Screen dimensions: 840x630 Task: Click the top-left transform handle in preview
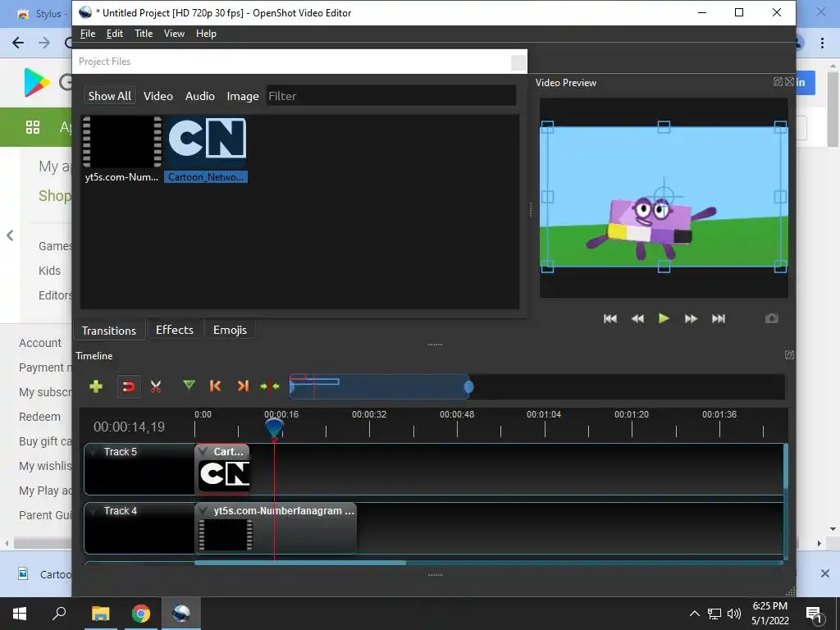[547, 127]
